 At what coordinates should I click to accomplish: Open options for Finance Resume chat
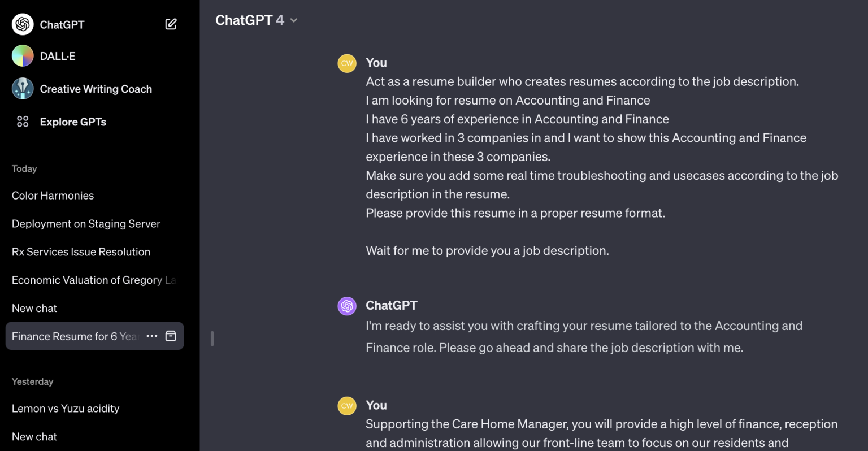151,336
